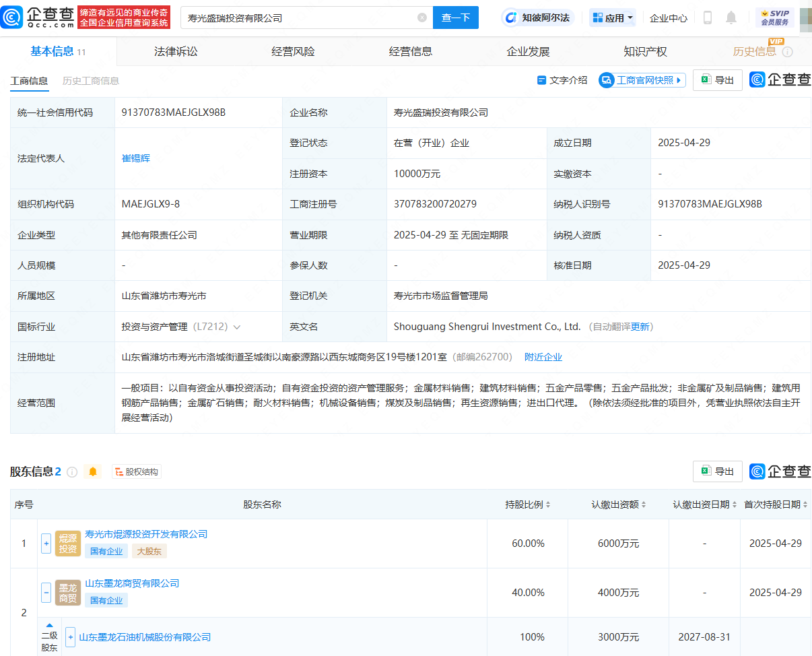Viewport: 812px width, 656px height.
Task: Click shareholder alert bell icon
Action: [x=93, y=471]
